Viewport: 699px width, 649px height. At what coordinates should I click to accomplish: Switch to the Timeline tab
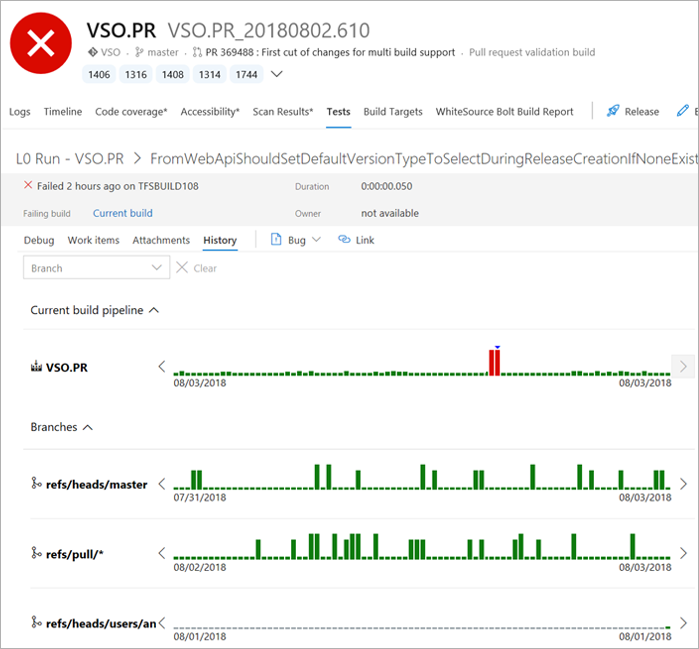(x=63, y=112)
